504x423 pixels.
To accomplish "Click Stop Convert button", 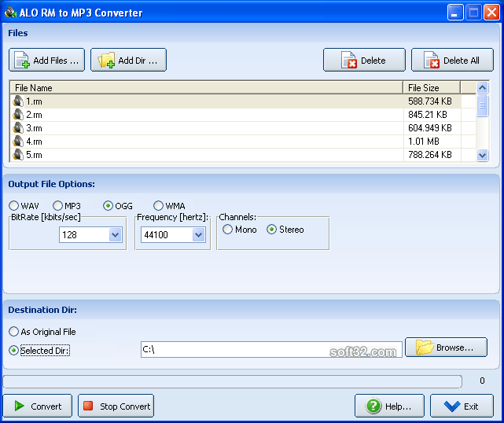I will point(116,406).
